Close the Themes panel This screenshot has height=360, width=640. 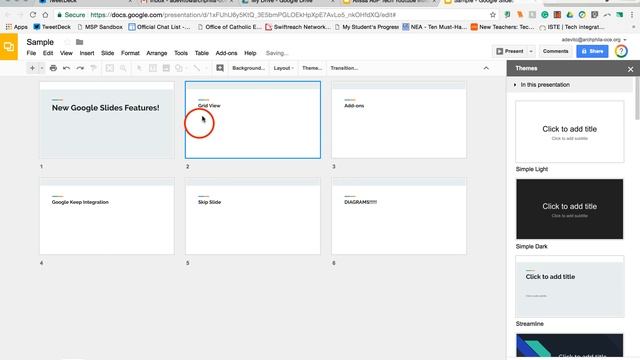coord(631,69)
